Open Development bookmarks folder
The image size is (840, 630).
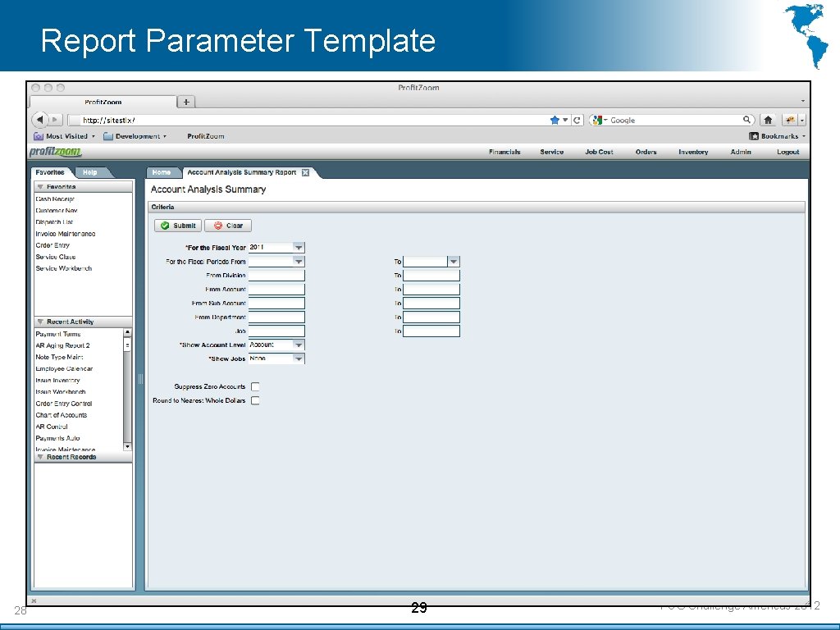tap(135, 136)
